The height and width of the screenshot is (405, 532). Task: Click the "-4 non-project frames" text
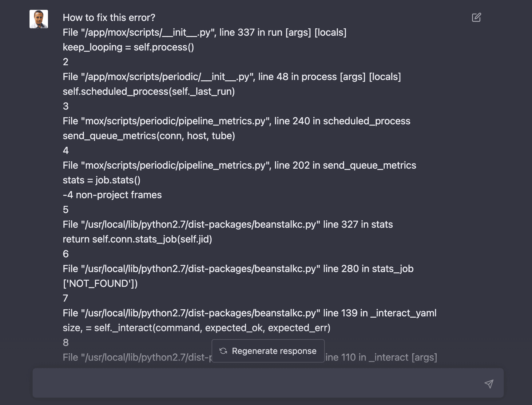click(112, 195)
